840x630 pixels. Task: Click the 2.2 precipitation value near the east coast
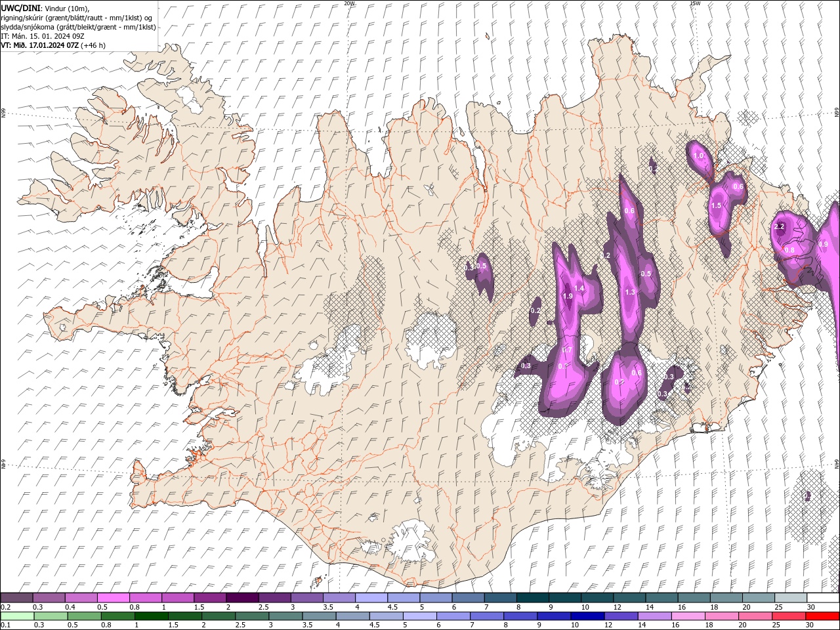click(780, 226)
